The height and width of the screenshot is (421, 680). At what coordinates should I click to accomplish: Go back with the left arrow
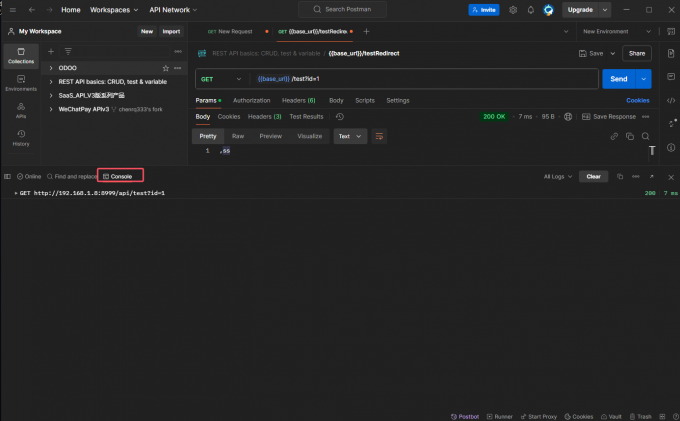pos(32,10)
